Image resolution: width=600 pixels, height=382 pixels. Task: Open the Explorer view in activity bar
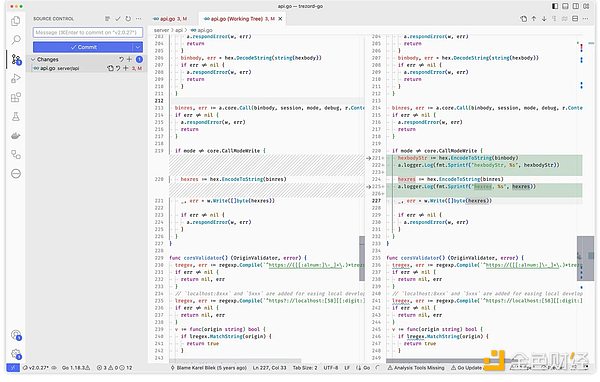[16, 21]
